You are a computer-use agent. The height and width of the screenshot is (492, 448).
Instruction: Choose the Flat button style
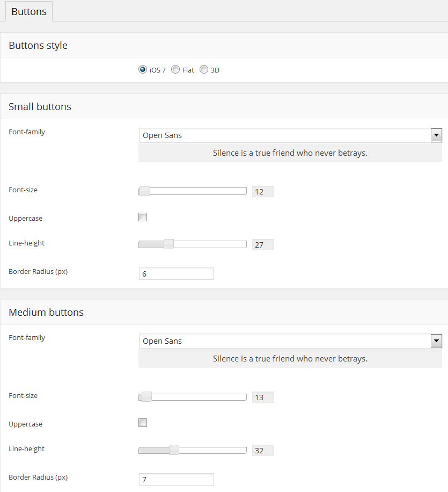tap(175, 70)
